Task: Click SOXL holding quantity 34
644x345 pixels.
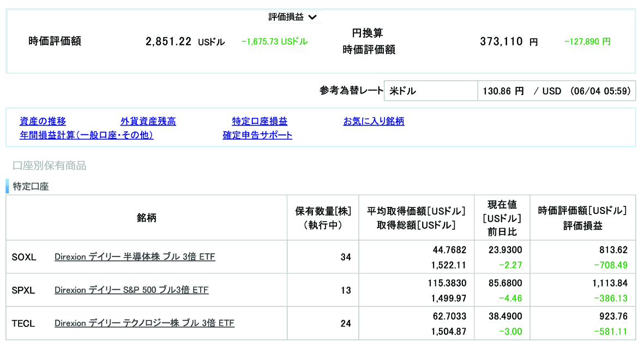Action: pyautogui.click(x=346, y=258)
